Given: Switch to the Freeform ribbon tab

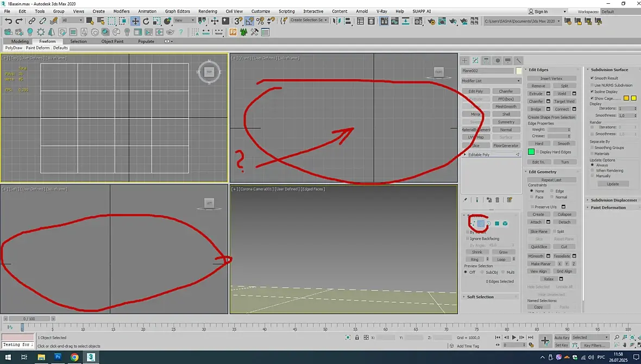Looking at the screenshot, I should pos(47,41).
